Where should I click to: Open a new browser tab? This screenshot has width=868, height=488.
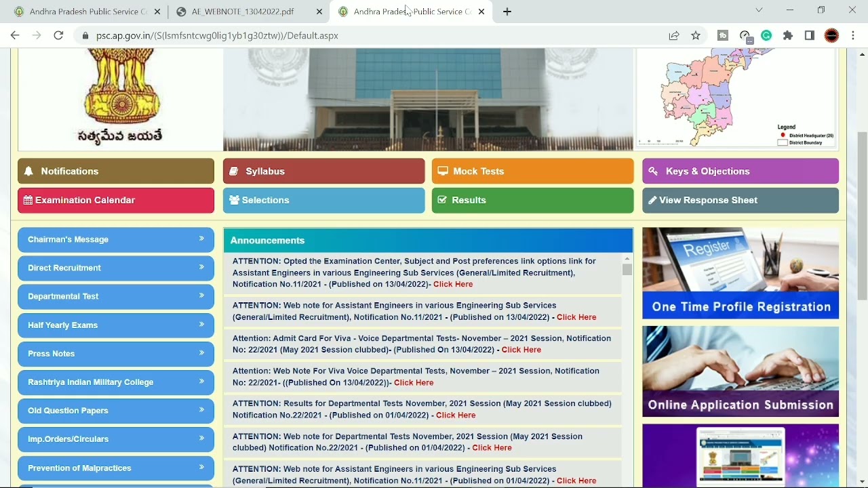(507, 12)
